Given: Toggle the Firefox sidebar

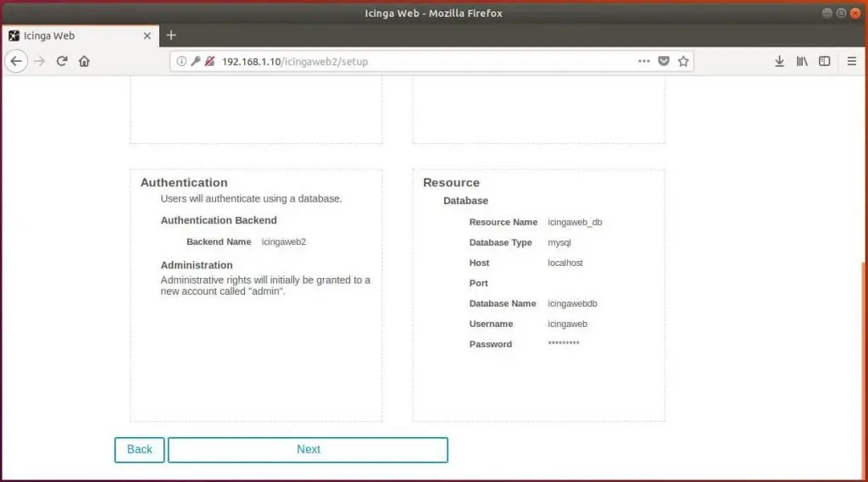Looking at the screenshot, I should (824, 62).
